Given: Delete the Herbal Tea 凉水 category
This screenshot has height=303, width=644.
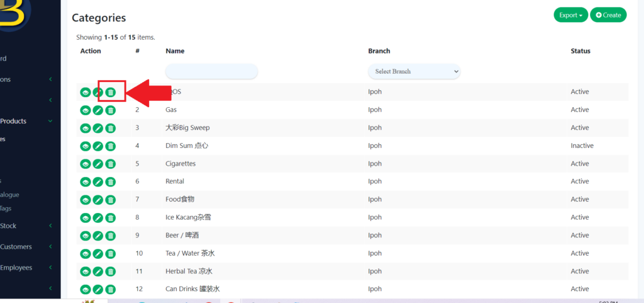Looking at the screenshot, I should point(110,272).
